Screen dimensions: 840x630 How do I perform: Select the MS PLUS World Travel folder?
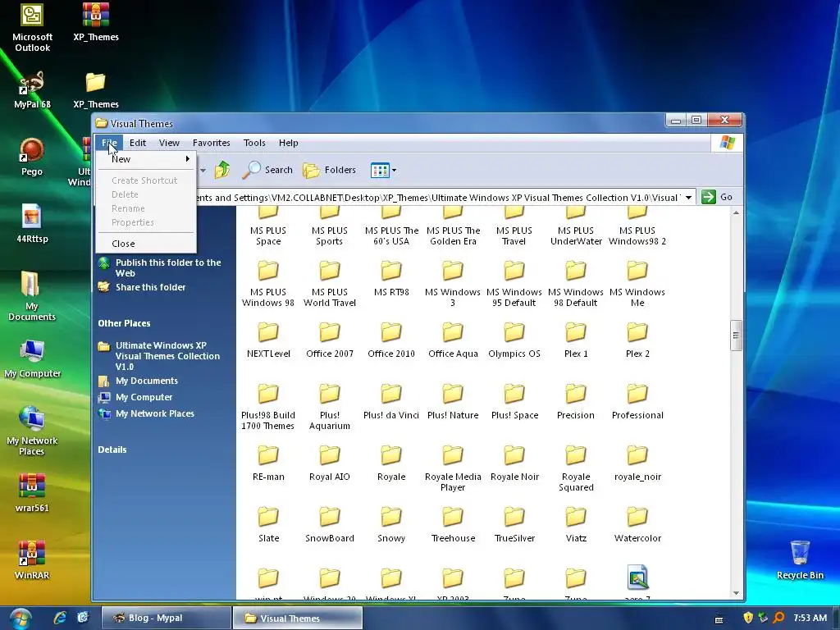[x=330, y=284]
